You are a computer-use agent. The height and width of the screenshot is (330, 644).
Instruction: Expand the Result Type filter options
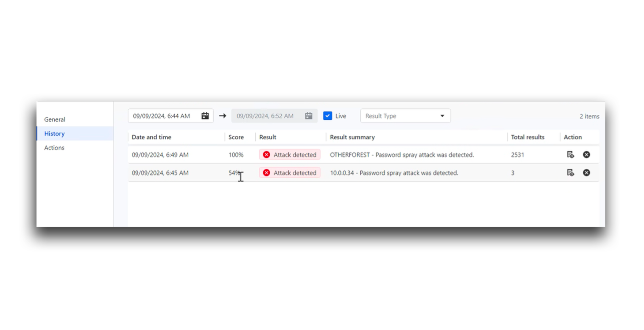tap(405, 116)
